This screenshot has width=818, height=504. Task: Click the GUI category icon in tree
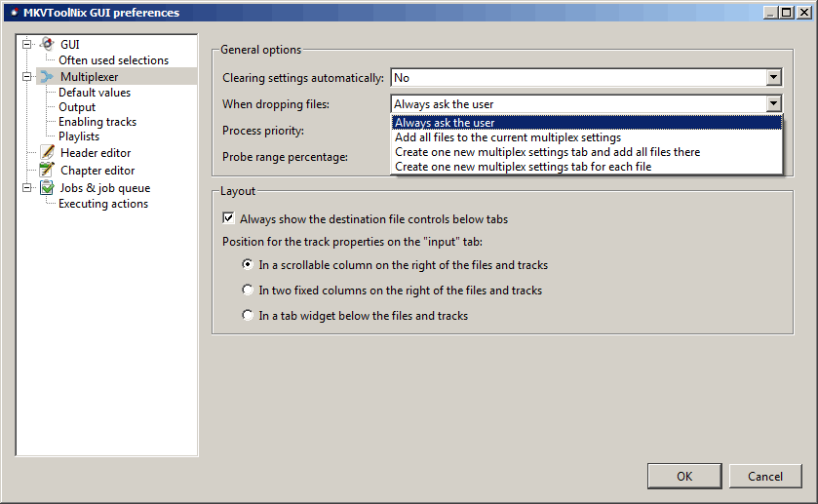(47, 44)
